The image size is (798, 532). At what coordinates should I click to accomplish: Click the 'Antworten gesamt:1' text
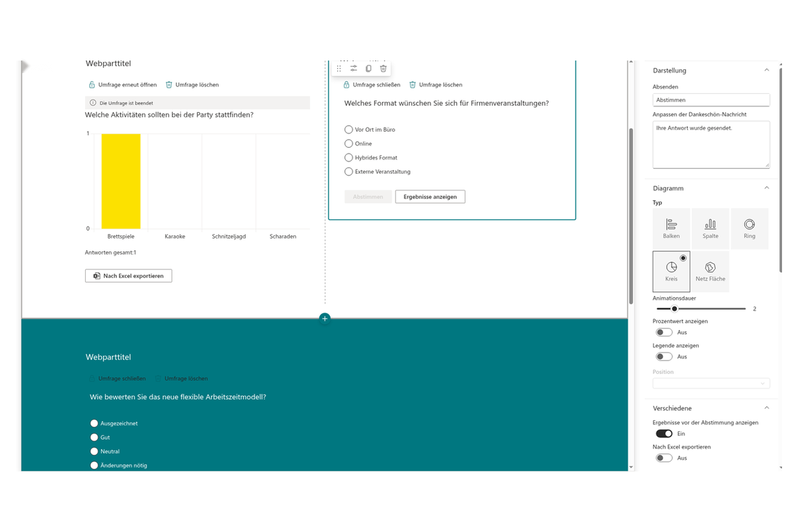pyautogui.click(x=110, y=253)
